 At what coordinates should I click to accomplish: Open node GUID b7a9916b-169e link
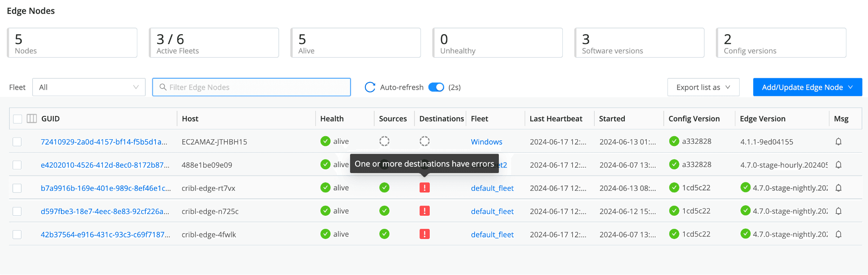point(106,188)
